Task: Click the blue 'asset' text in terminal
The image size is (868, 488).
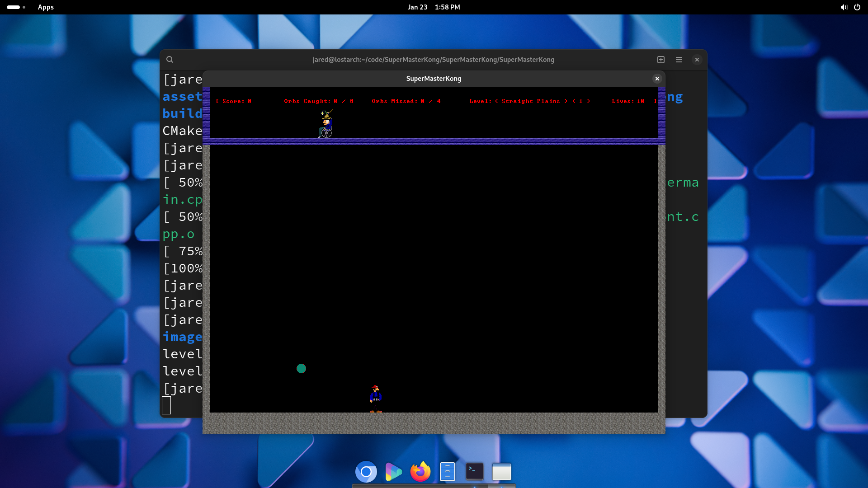Action: [x=182, y=97]
